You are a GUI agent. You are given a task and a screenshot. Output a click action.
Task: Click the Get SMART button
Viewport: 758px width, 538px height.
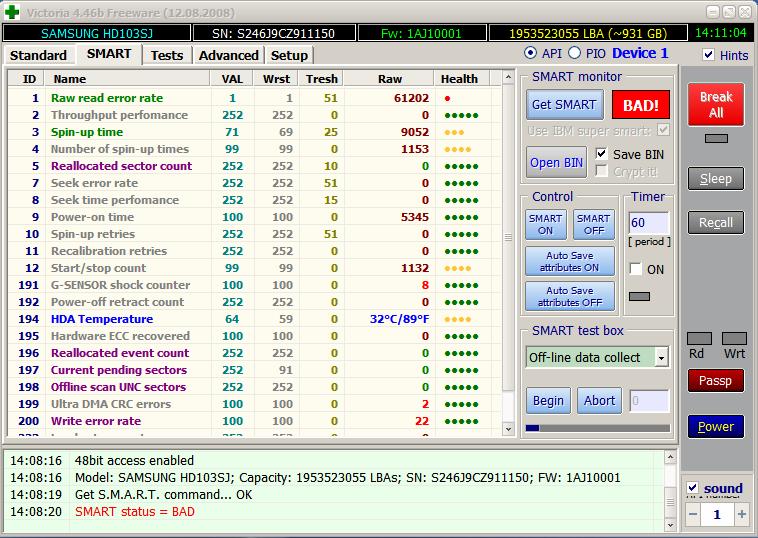tap(564, 105)
